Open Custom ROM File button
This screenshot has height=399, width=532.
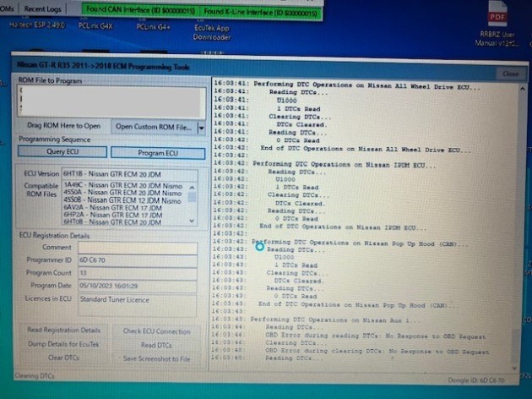[x=154, y=127]
